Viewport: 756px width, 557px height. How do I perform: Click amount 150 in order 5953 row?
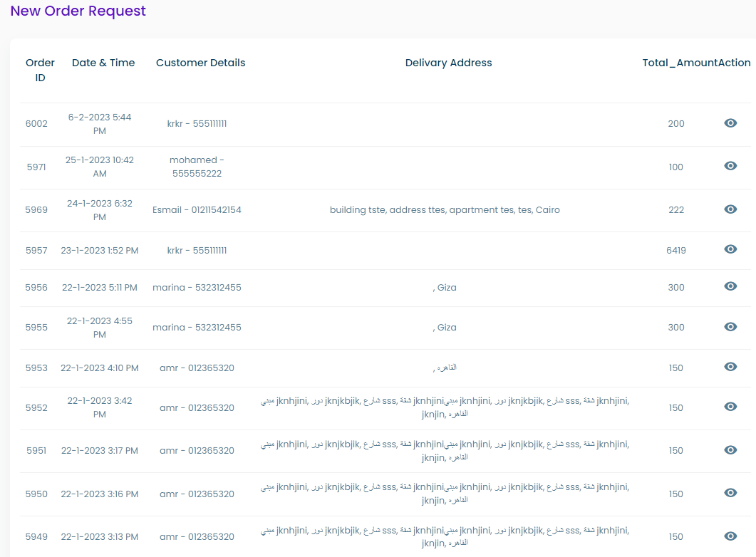click(676, 368)
